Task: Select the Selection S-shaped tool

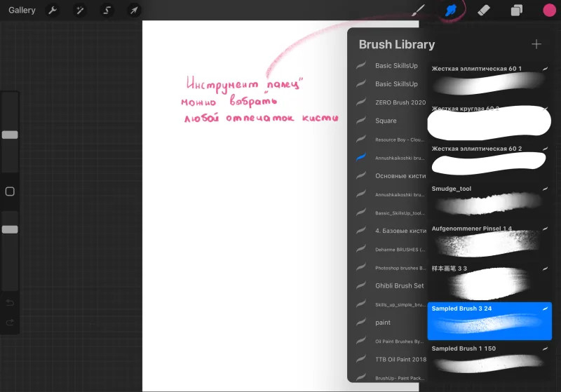Action: [107, 11]
